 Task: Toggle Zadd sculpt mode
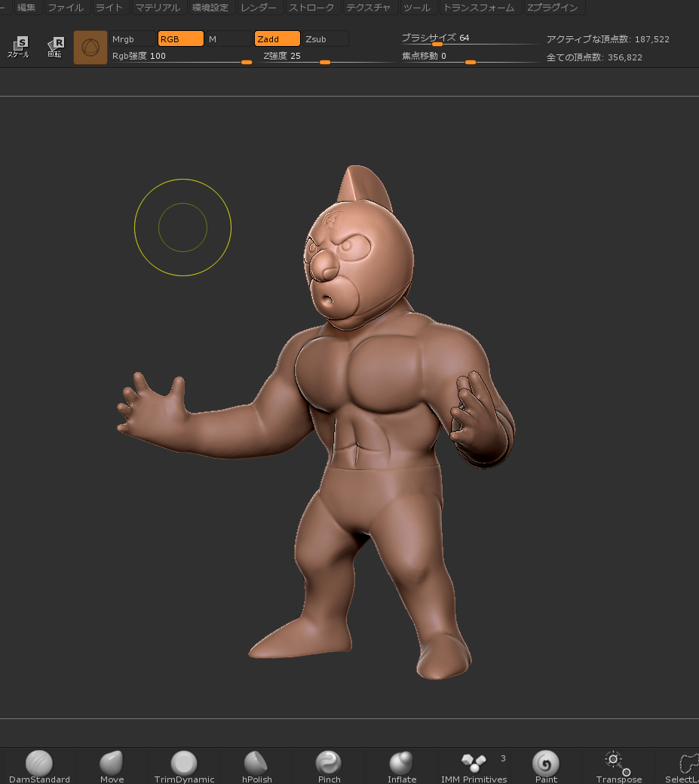pyautogui.click(x=277, y=39)
